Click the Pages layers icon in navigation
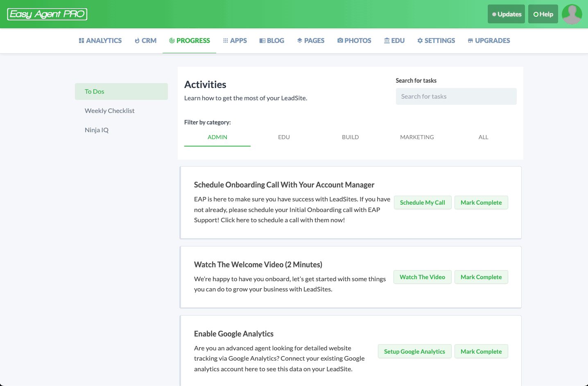588x386 pixels. (300, 41)
